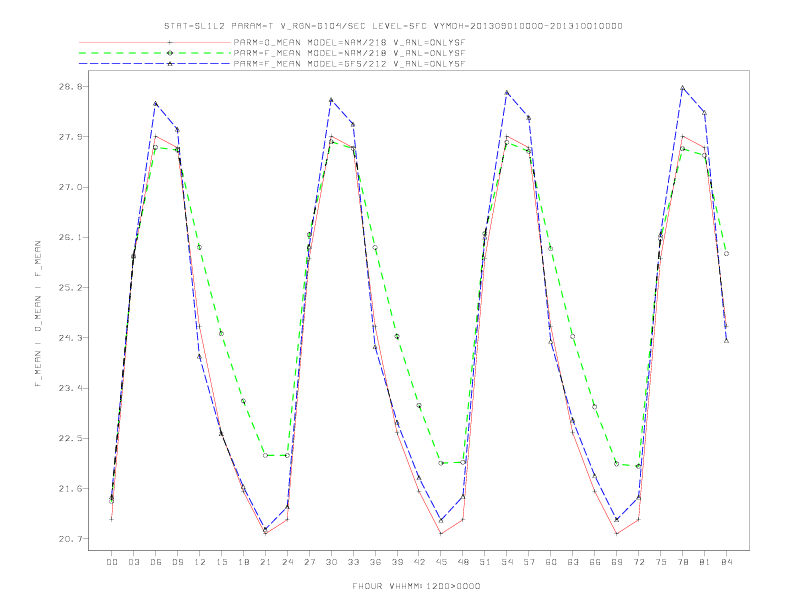Click the 63 forecast hour label on the x-axis
This screenshot has height=612, width=792.
coord(573,562)
